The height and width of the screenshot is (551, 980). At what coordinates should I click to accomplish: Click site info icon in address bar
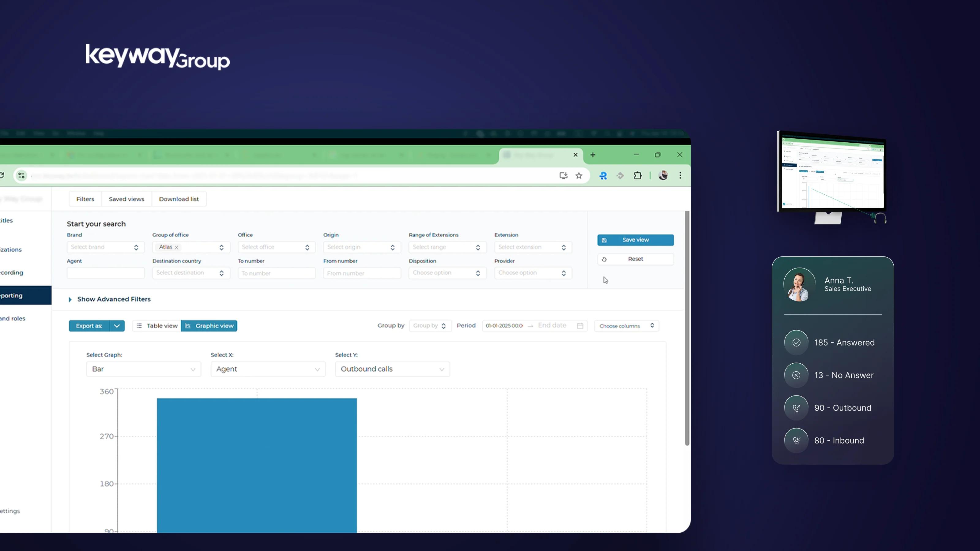coord(21,175)
